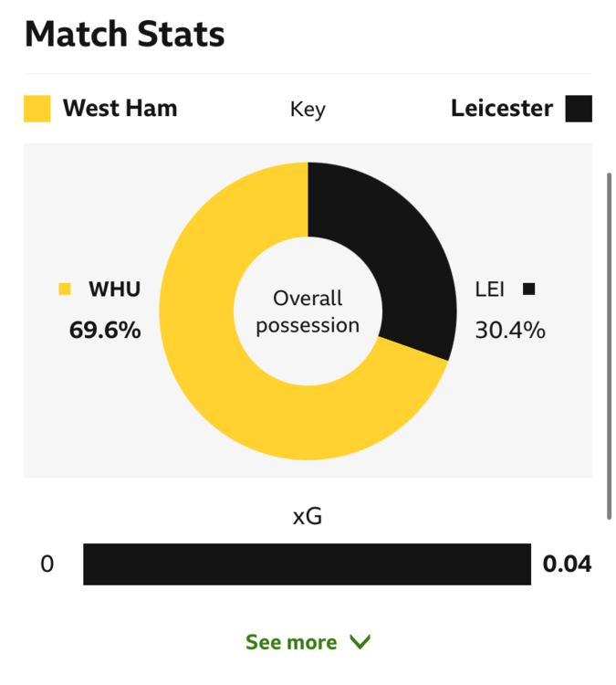Click the Match Stats heading

coord(125,34)
